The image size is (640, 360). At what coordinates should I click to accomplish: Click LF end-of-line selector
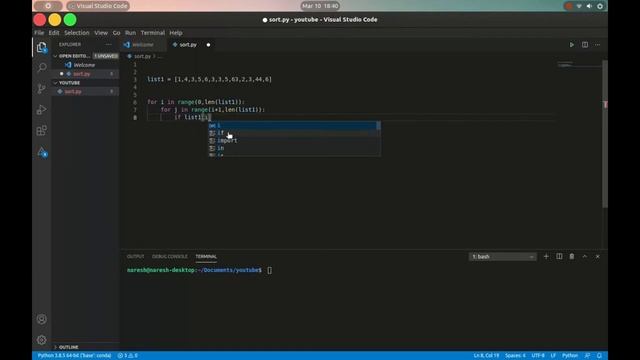click(x=553, y=356)
